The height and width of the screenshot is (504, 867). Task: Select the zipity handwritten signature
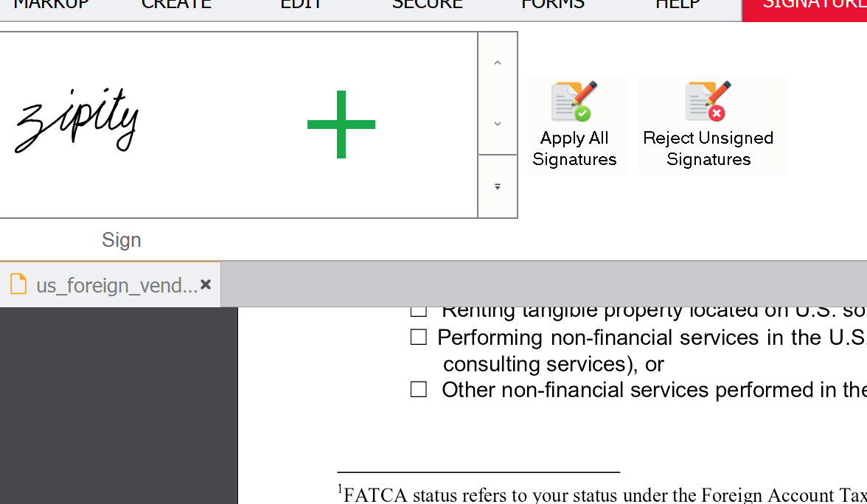pos(77,120)
